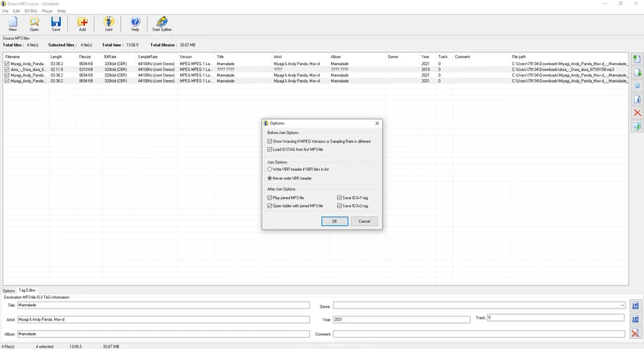644x349 pixels.
Task: Click the Track field showing 0
Action: [x=556, y=318]
